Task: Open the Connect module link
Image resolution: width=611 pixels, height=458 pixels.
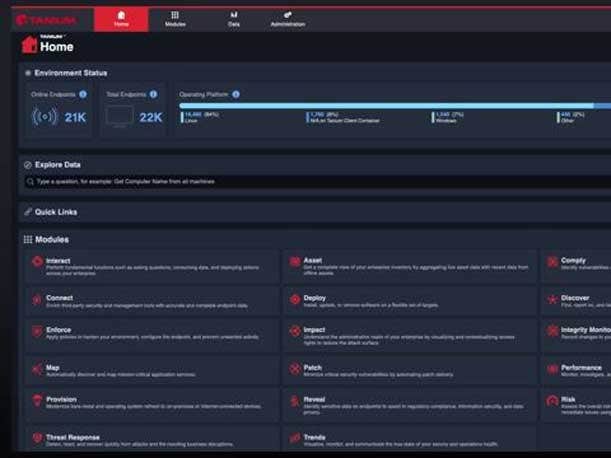Action: 59,298
